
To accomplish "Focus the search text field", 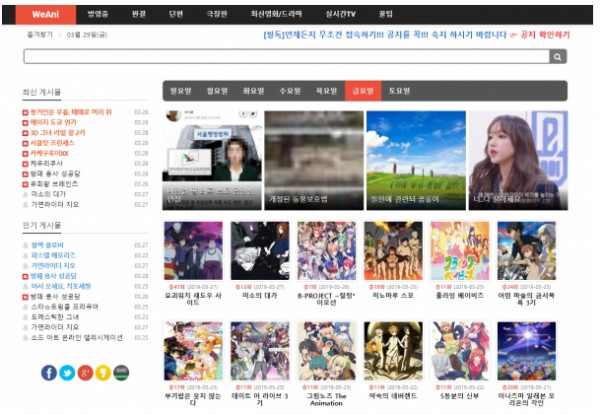I will point(287,57).
